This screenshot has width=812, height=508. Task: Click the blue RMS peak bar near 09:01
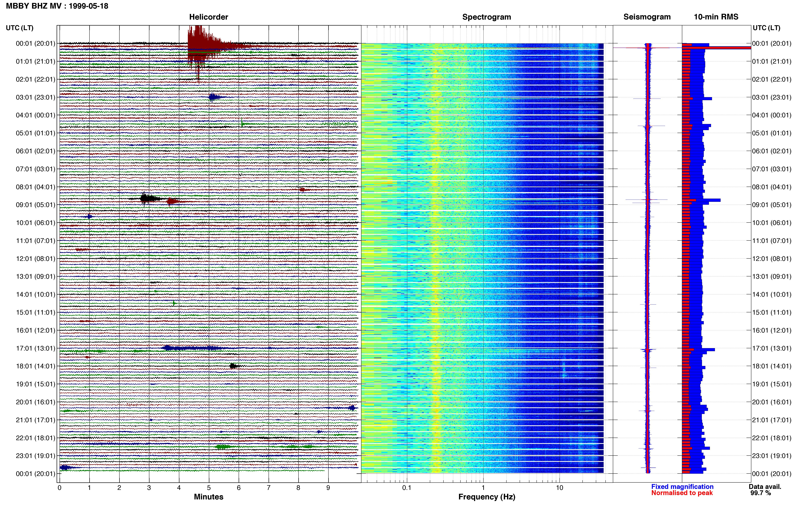pyautogui.click(x=701, y=200)
